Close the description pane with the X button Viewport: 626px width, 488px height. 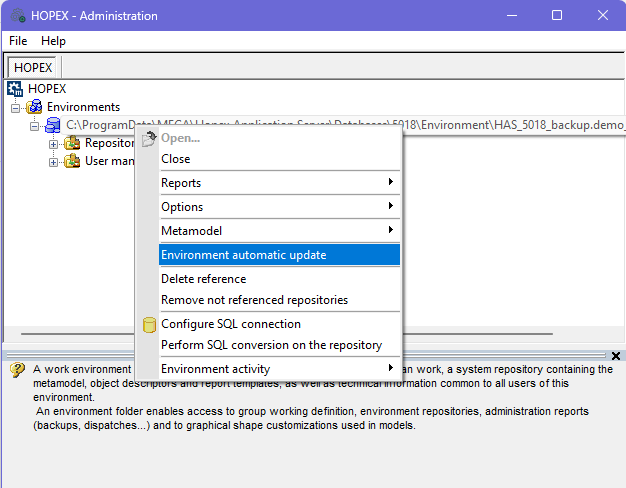click(x=616, y=355)
